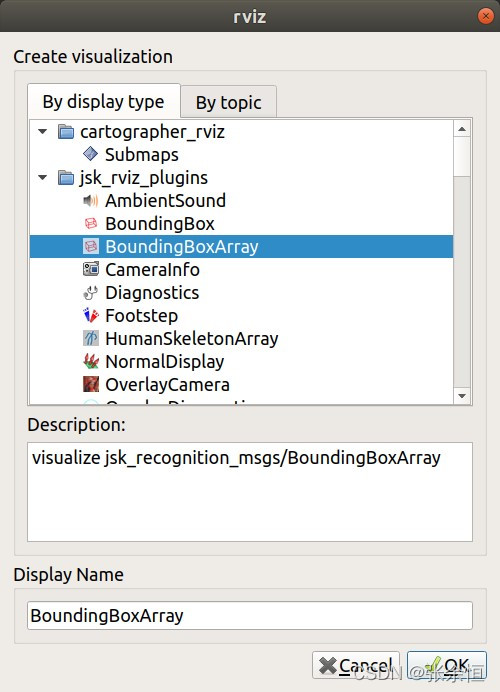Collapse the cartographer_rviz tree group
500x692 pixels.
(43, 132)
